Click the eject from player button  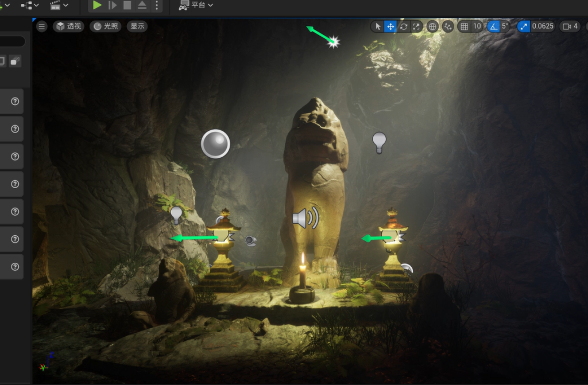click(142, 5)
